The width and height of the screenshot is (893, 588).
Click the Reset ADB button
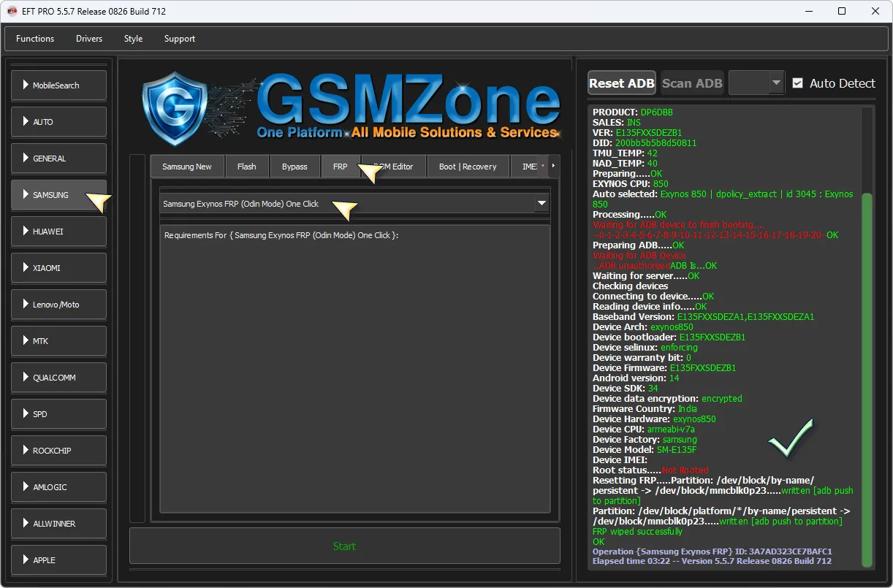pos(622,83)
